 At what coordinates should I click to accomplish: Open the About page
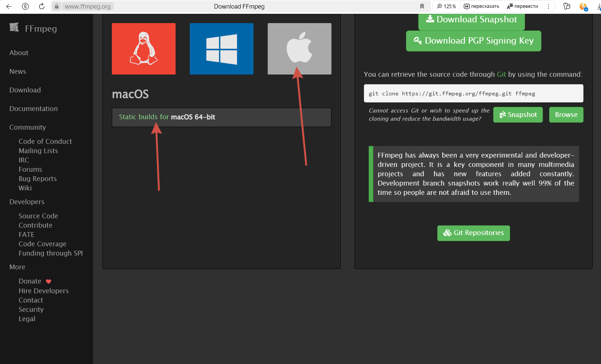(19, 53)
